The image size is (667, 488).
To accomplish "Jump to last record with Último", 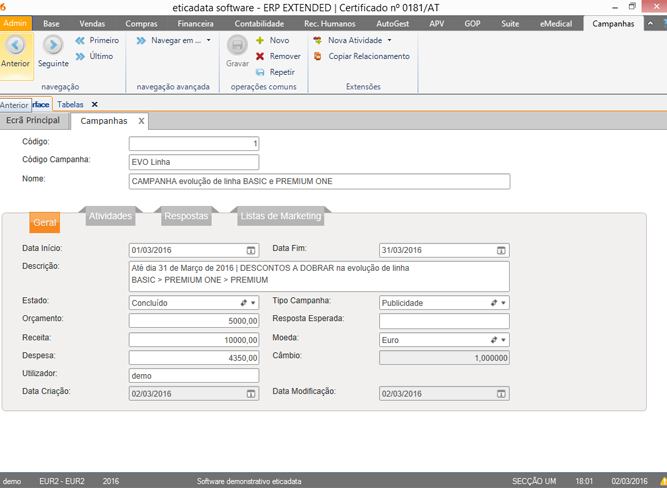I will pos(95,56).
